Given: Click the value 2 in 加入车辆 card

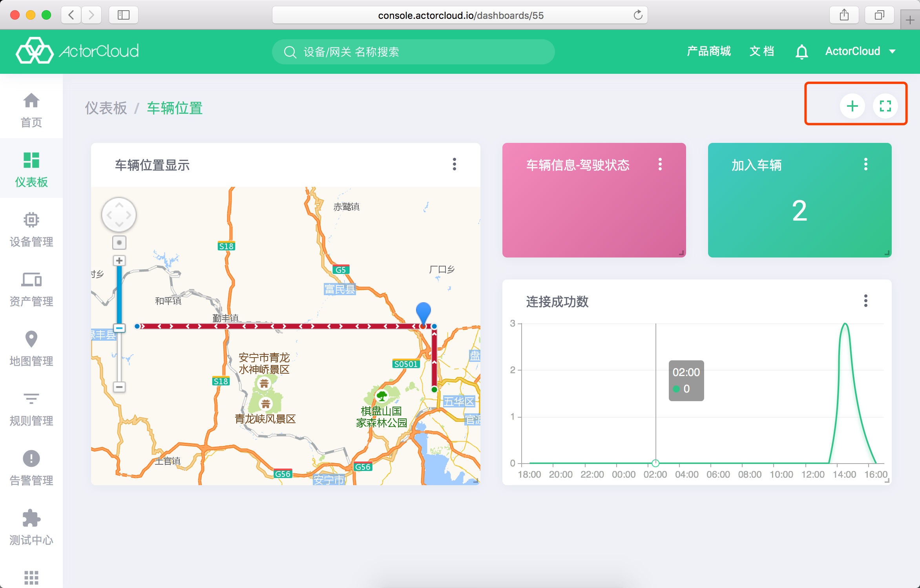Looking at the screenshot, I should coord(800,211).
